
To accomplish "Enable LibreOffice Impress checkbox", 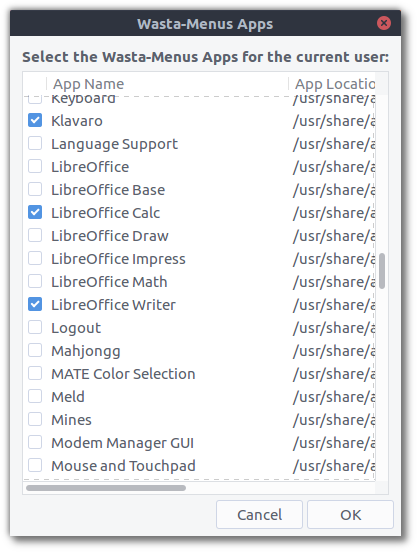I will (x=35, y=258).
